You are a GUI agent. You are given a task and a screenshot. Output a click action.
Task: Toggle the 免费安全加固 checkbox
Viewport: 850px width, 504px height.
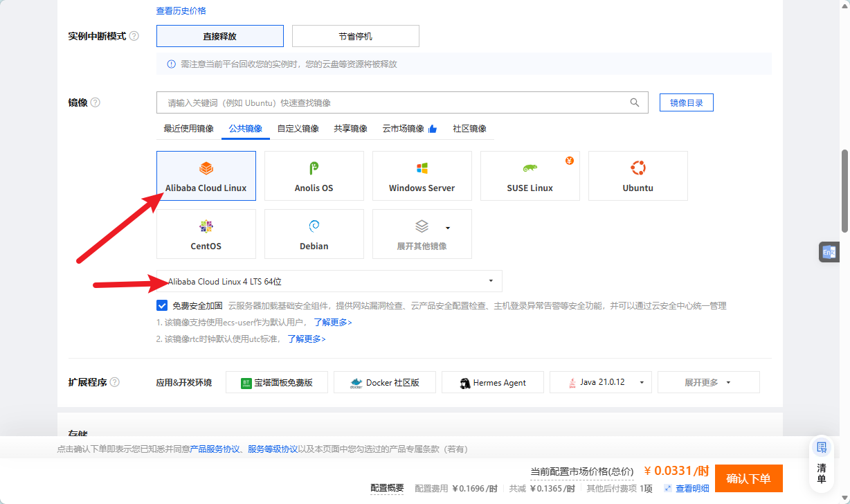[x=162, y=305]
